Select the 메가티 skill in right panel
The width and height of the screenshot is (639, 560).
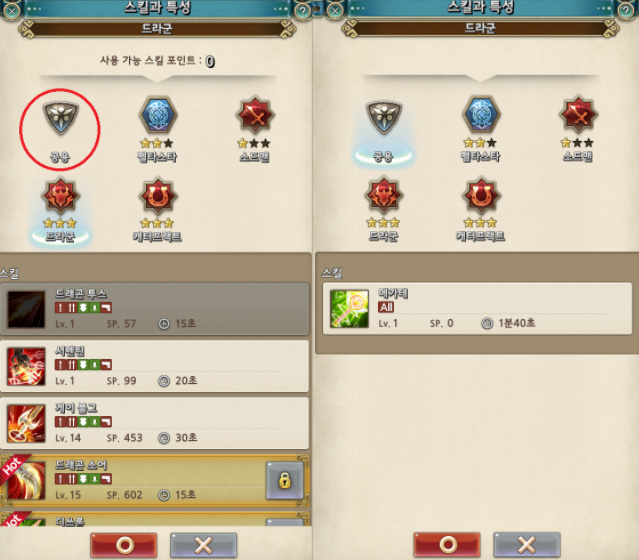(477, 309)
